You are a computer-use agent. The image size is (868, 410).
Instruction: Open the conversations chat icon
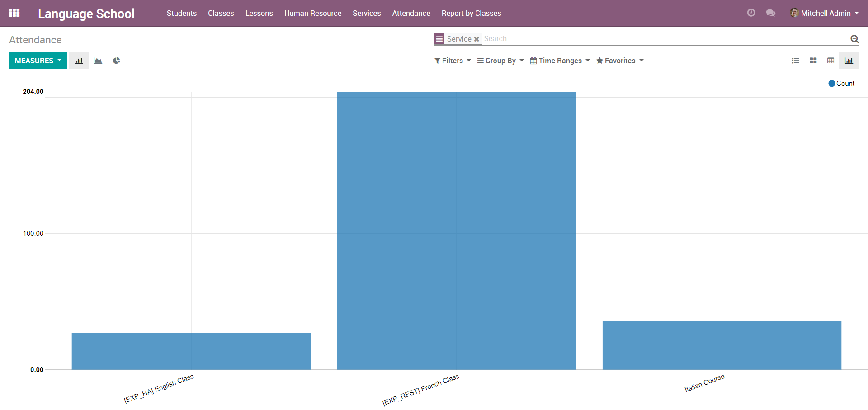click(770, 13)
